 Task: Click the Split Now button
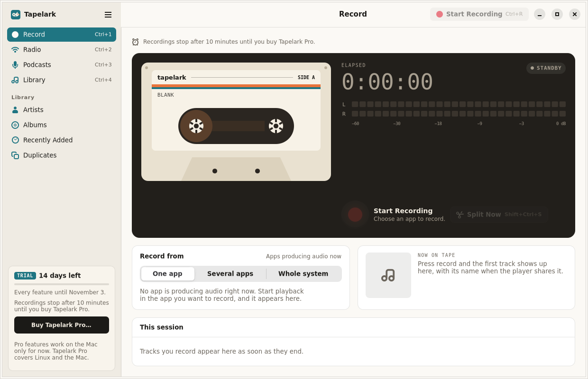tap(499, 215)
